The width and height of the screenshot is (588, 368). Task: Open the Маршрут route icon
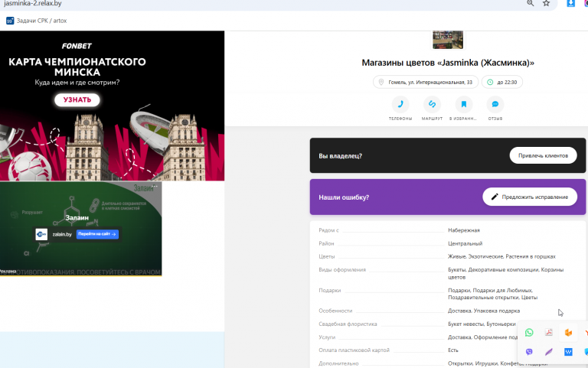(x=432, y=105)
